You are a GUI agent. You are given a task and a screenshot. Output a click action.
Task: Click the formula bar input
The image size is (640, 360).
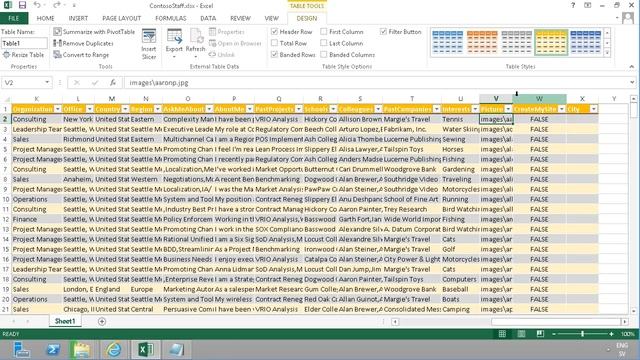[x=376, y=82]
